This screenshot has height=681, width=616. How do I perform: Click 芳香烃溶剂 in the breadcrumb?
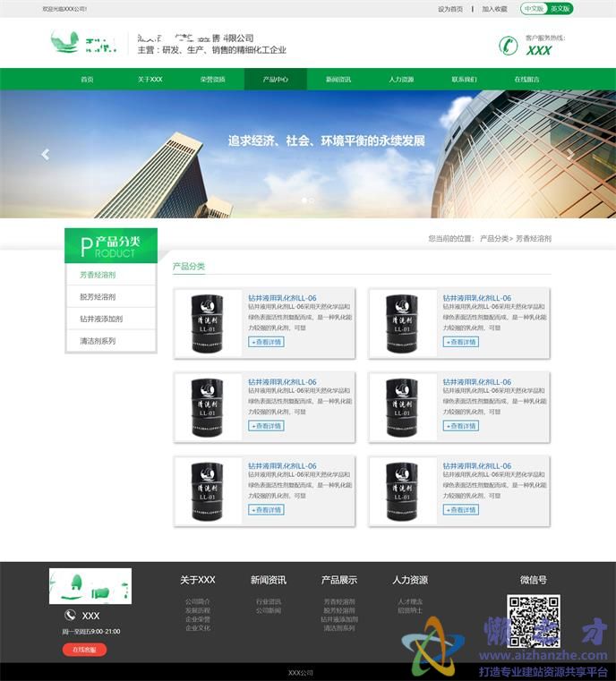(x=534, y=238)
